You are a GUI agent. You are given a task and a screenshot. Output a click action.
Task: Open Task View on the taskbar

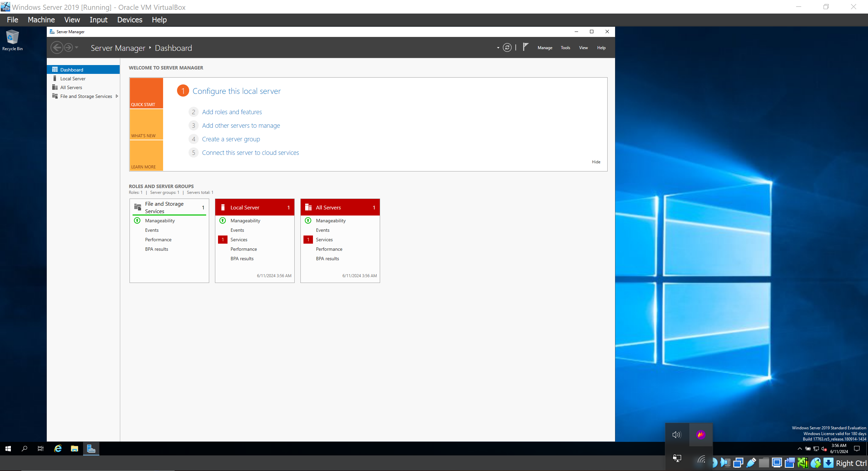41,449
